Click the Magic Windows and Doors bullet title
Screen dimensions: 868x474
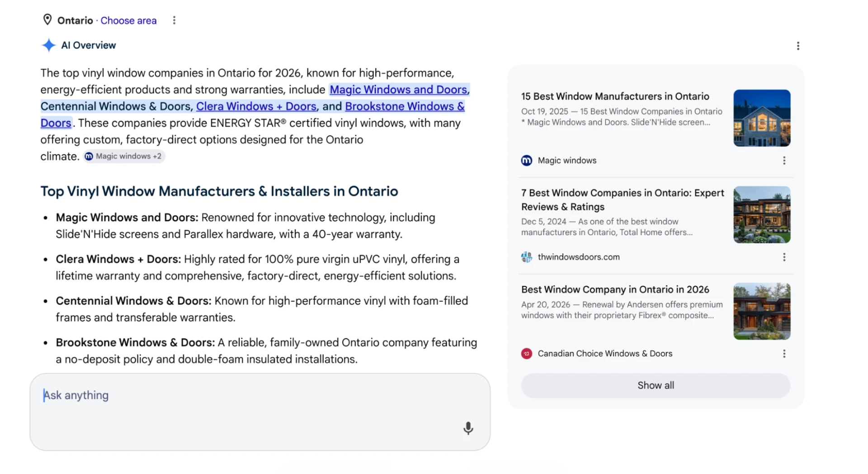point(127,218)
